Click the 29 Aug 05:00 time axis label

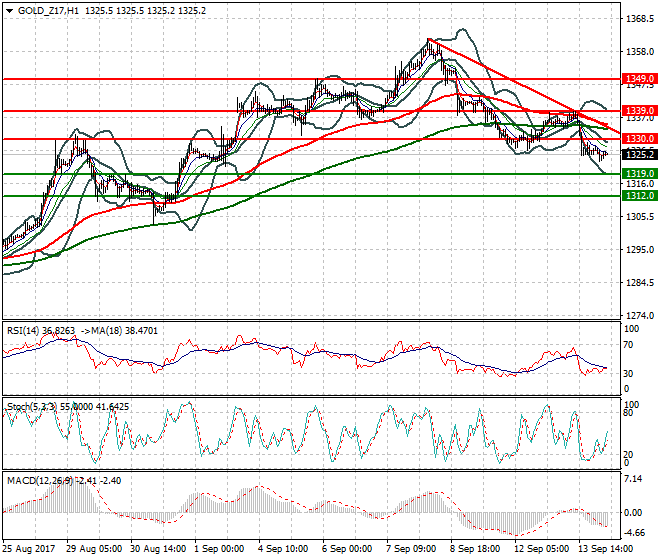coord(94,549)
